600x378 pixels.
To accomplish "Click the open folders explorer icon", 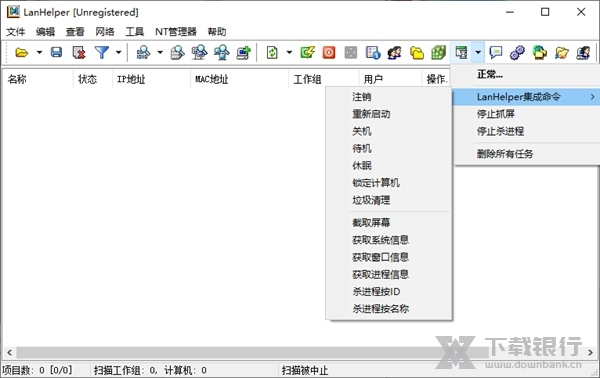I will 561,52.
